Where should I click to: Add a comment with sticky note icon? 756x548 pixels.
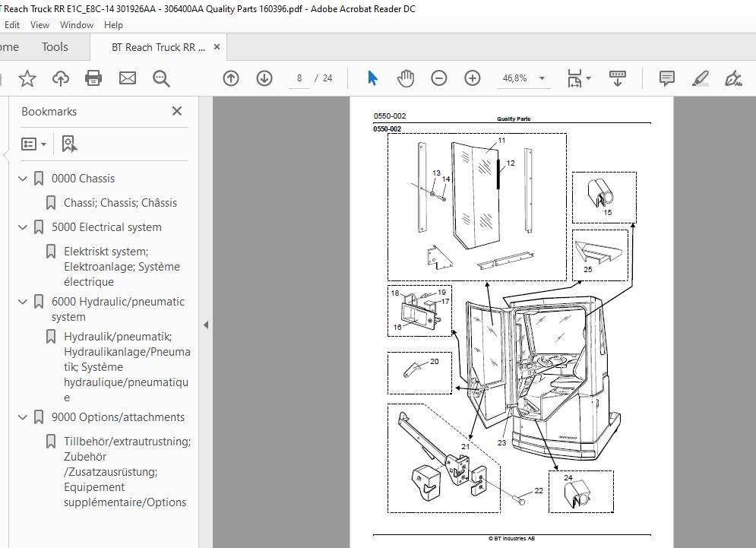(667, 78)
